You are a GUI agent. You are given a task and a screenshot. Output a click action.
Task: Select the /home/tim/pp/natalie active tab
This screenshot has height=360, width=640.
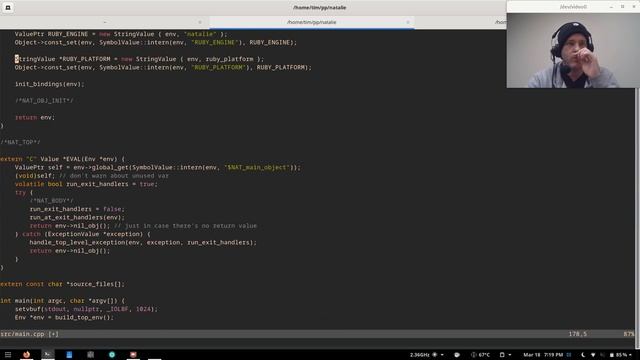[311, 22]
